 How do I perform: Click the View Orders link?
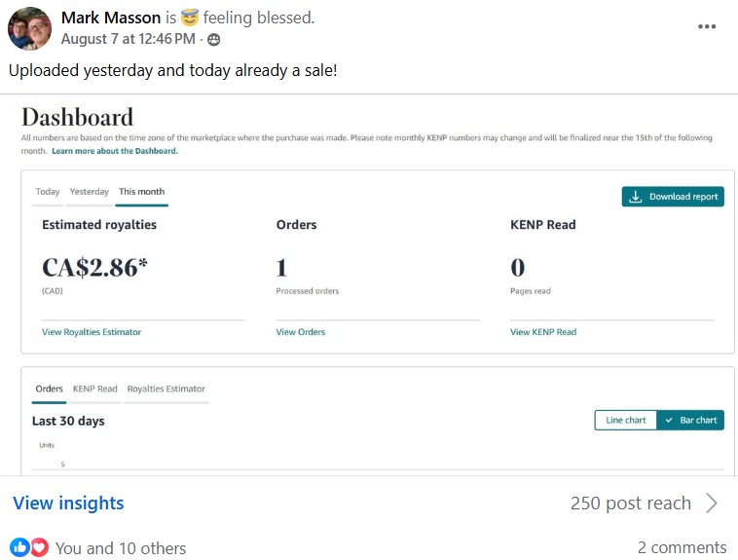(x=300, y=332)
